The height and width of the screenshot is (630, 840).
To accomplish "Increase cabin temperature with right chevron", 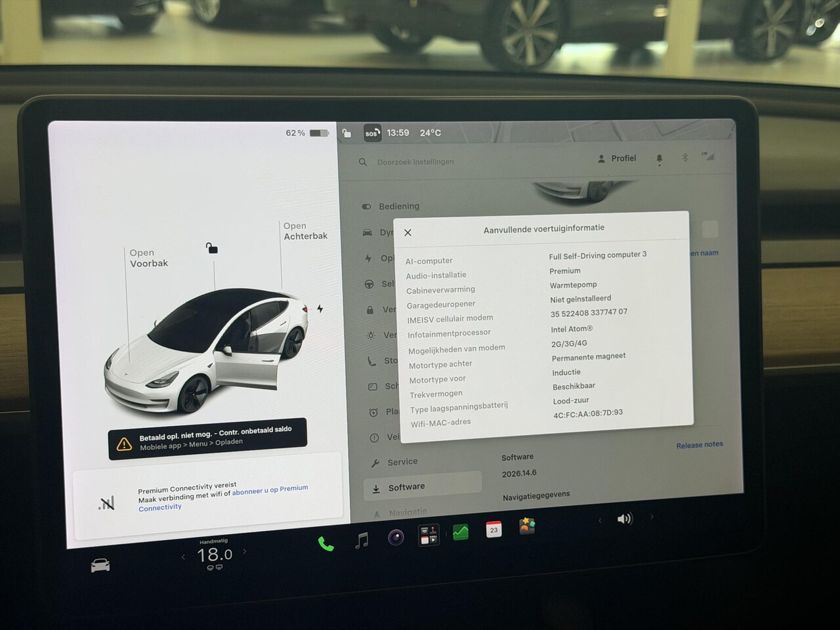I will pos(245,552).
